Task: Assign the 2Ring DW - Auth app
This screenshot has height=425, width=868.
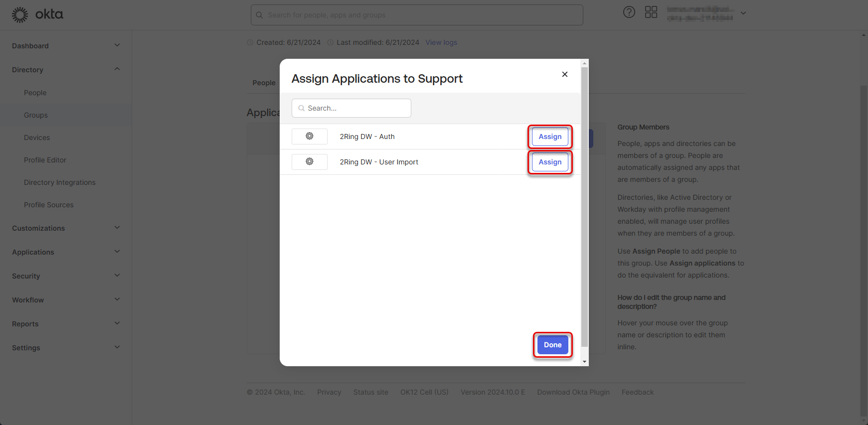Action: (x=549, y=137)
